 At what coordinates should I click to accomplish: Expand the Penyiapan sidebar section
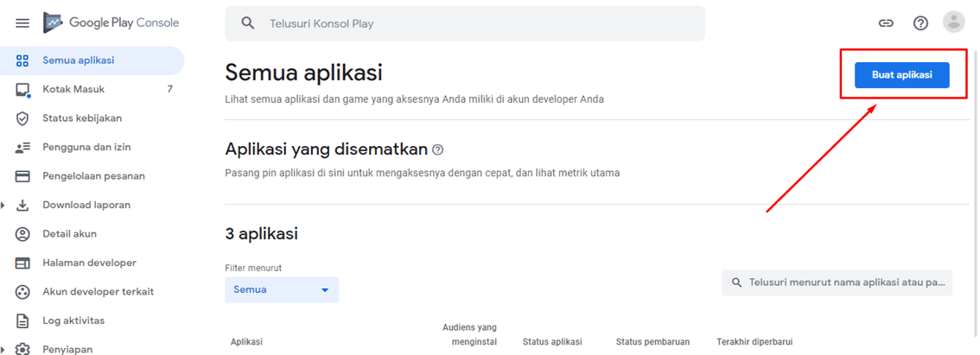[x=3, y=349]
